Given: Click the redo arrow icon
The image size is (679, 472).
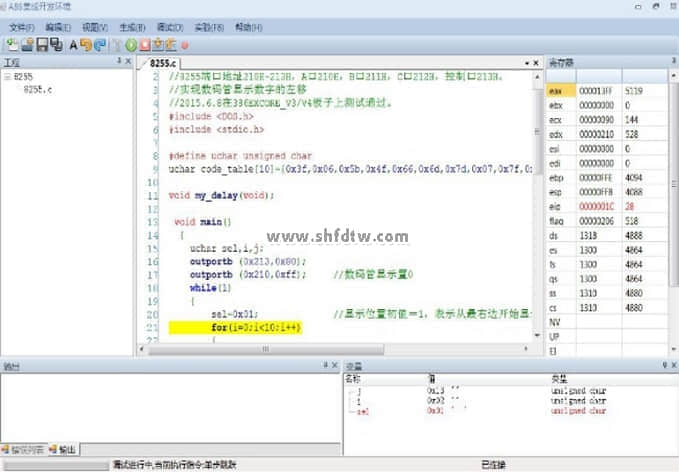Looking at the screenshot, I should click(x=100, y=45).
